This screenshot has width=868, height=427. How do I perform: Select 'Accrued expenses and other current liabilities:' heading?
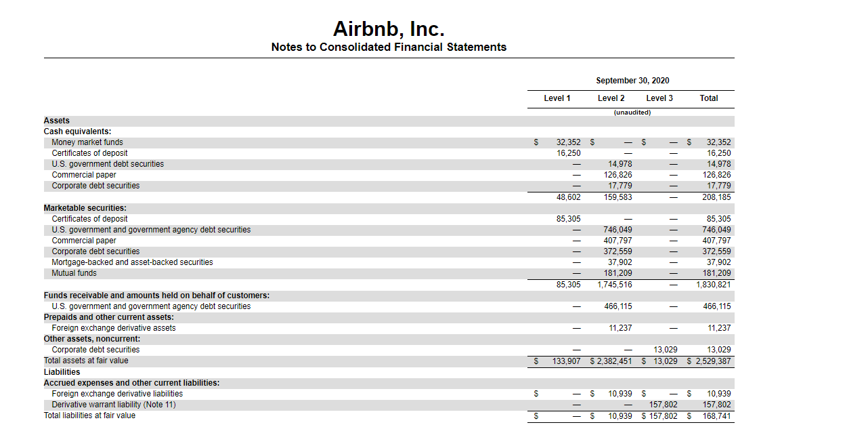pos(132,383)
